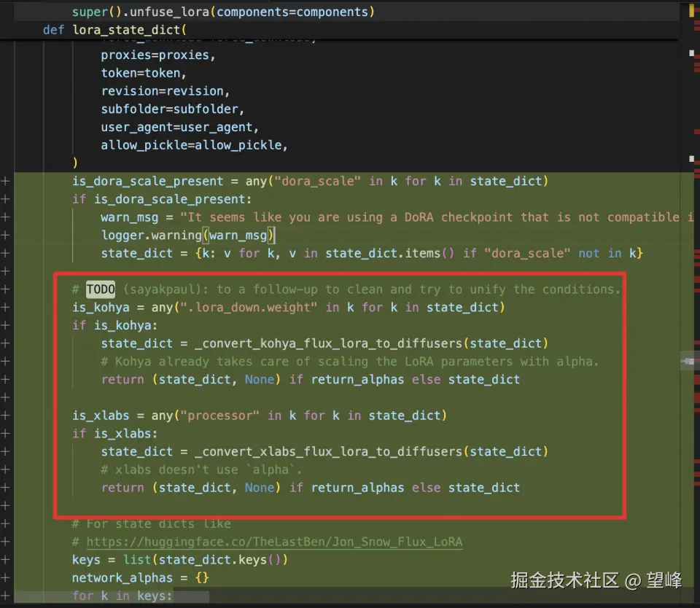
Task: Click the return statement under the Kohya comment
Action: [x=311, y=379]
